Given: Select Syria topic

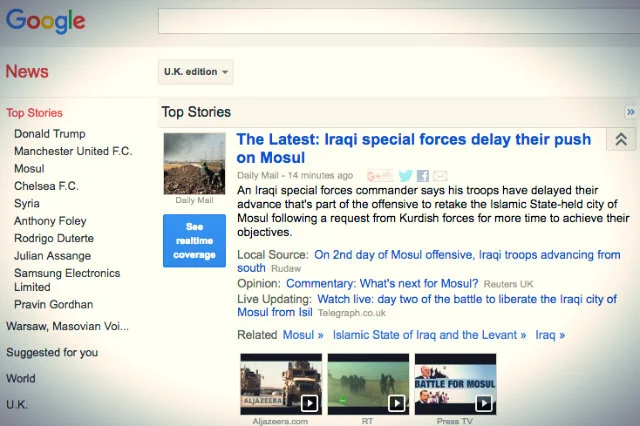Looking at the screenshot, I should click(x=27, y=204).
